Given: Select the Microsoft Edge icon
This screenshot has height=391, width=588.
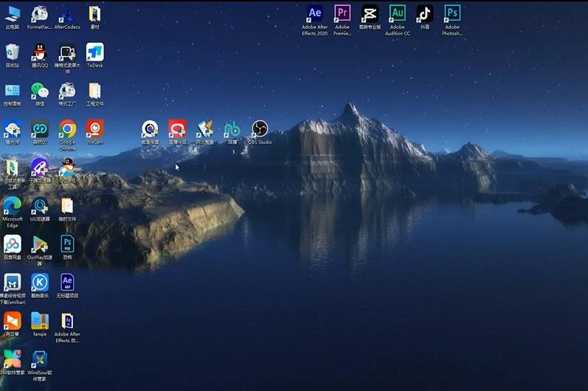Looking at the screenshot, I should click(13, 206).
